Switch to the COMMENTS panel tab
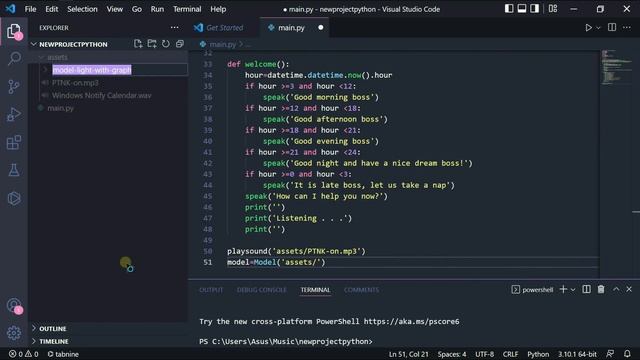Screen dimensions: 640x360 361,290
